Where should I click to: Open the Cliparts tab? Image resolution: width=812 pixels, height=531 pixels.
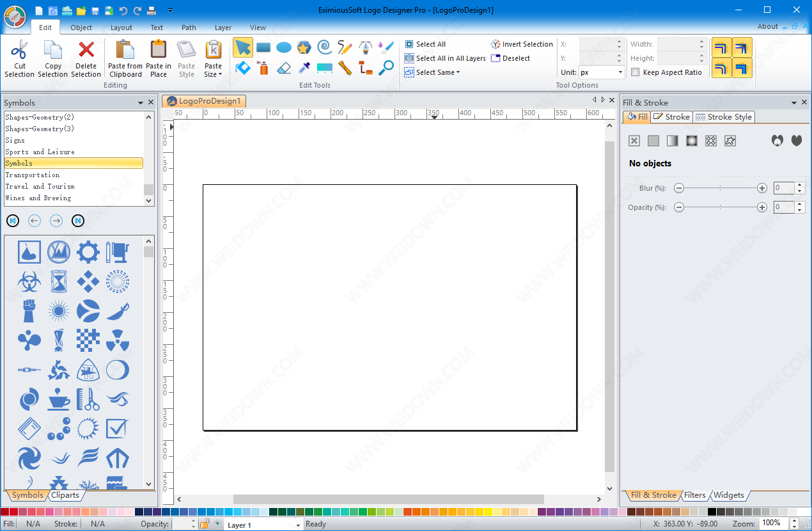tap(65, 495)
